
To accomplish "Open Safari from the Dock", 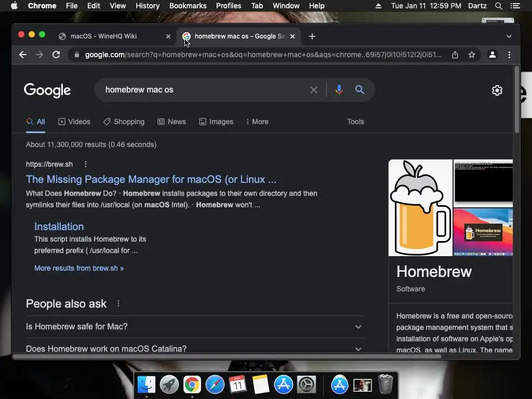I will 215,385.
